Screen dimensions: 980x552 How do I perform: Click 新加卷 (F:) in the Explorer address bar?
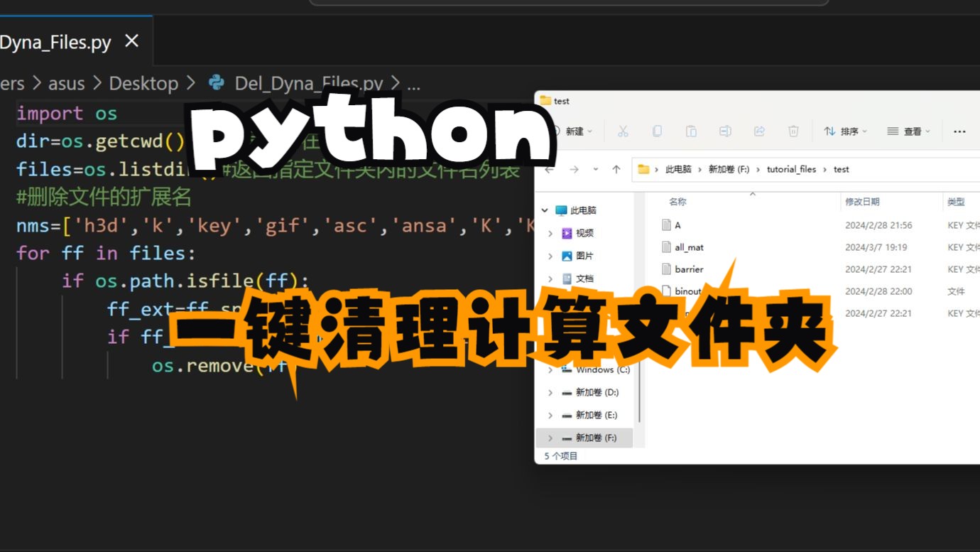click(729, 169)
